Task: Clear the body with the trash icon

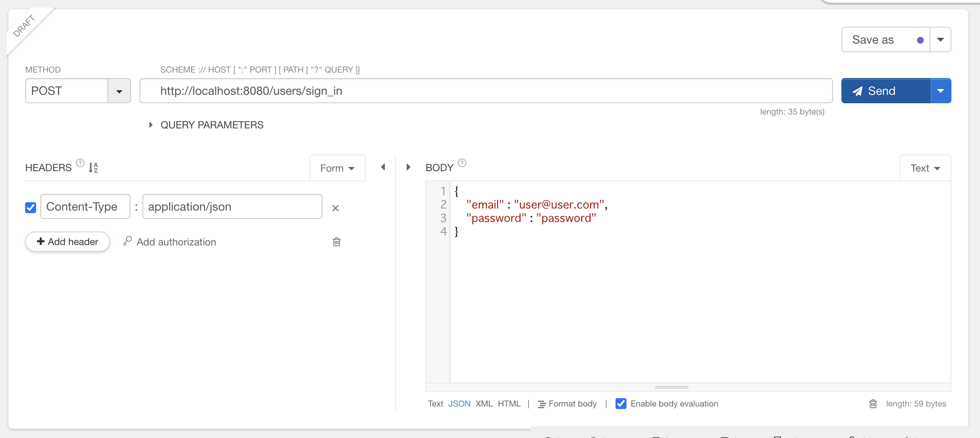Action: pos(873,404)
